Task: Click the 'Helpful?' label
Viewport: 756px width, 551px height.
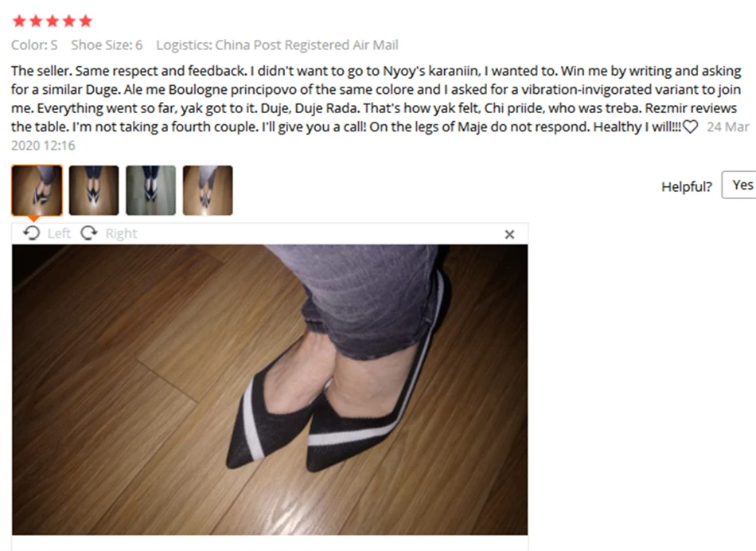Action: (x=687, y=187)
